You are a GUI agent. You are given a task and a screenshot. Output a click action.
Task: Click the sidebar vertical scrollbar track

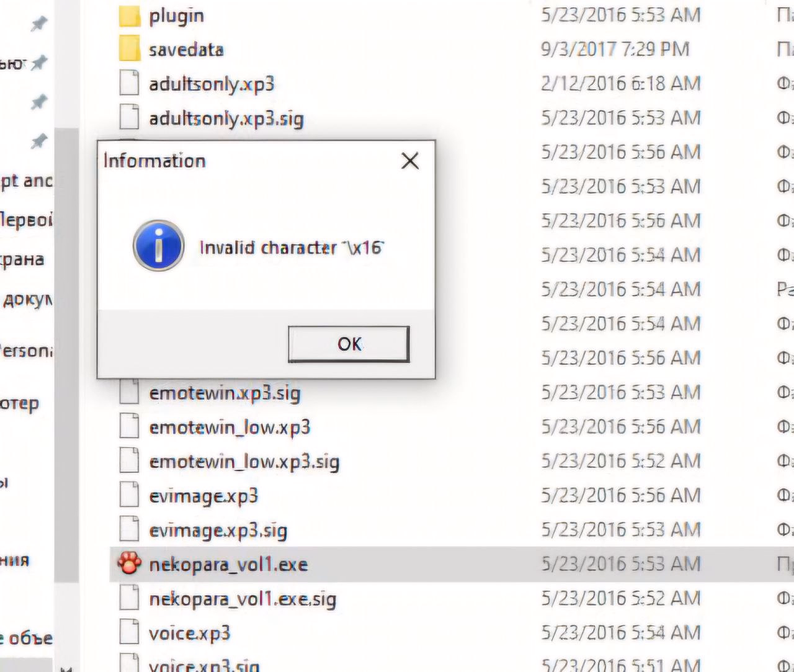[66, 354]
